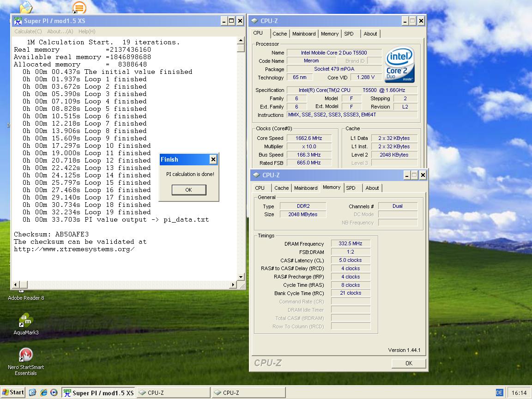Activate first CPU-Z taskbar button
Screen dimensions: 532x399
point(173,393)
